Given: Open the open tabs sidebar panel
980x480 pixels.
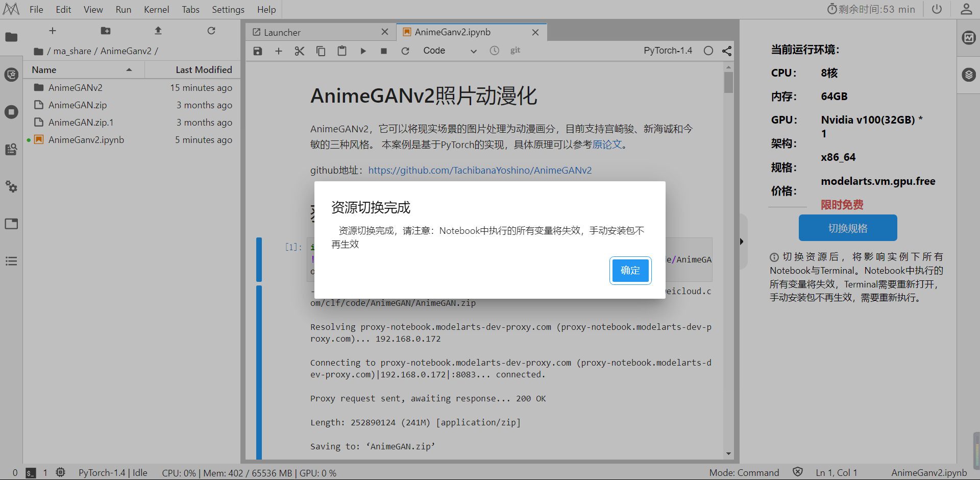Looking at the screenshot, I should [x=11, y=224].
